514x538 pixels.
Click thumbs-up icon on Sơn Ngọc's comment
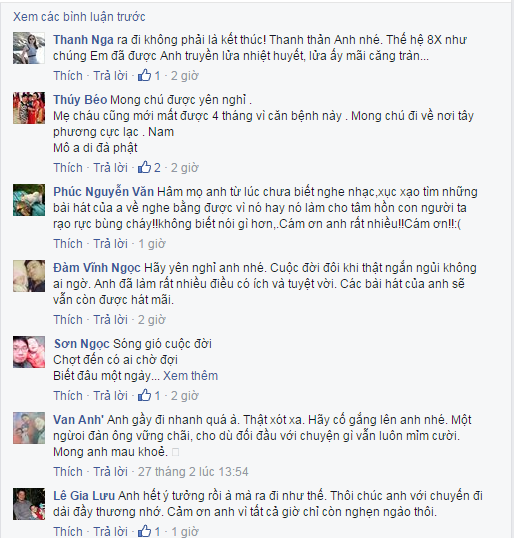tap(144, 395)
